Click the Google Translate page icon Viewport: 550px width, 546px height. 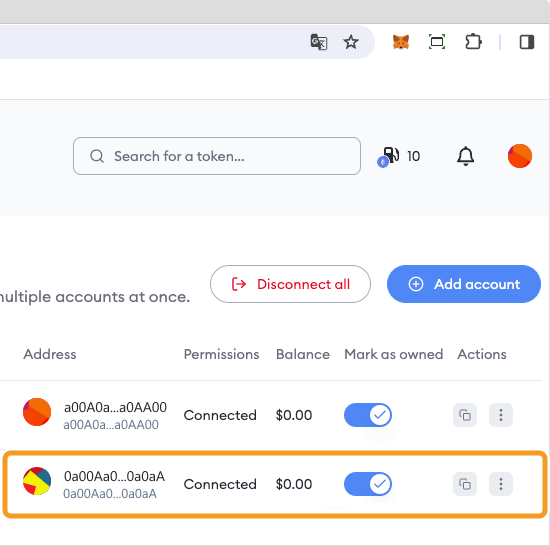pyautogui.click(x=319, y=42)
